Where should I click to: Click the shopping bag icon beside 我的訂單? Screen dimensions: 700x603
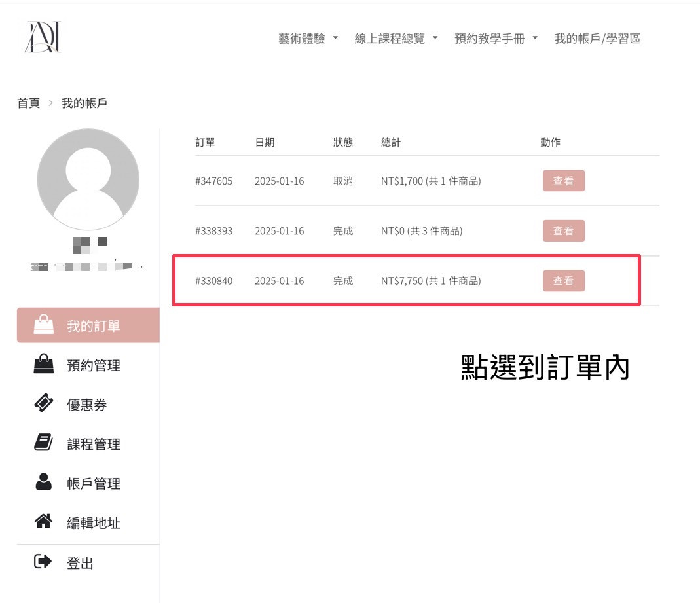click(44, 325)
